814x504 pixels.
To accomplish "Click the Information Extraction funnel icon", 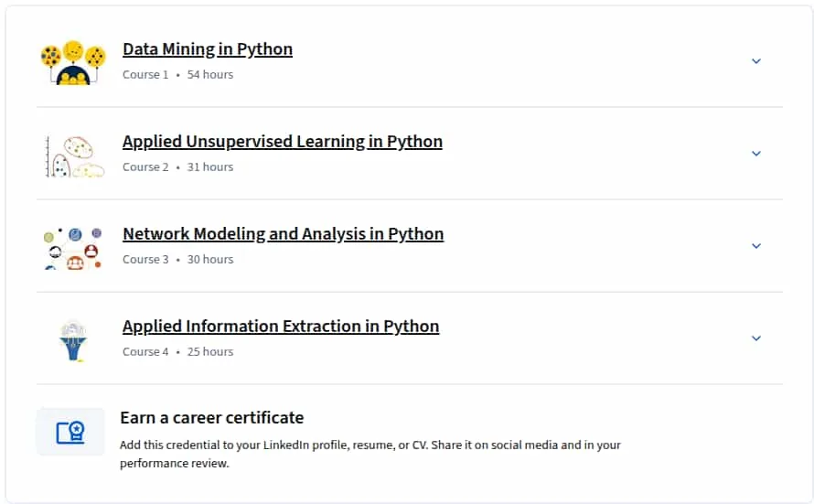I will pos(73,340).
